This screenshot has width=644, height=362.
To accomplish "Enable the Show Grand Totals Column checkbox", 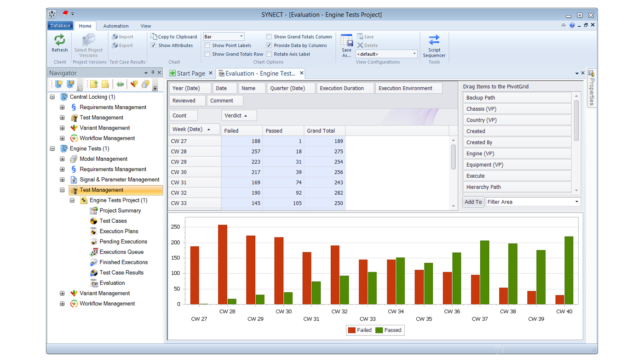I will (269, 36).
